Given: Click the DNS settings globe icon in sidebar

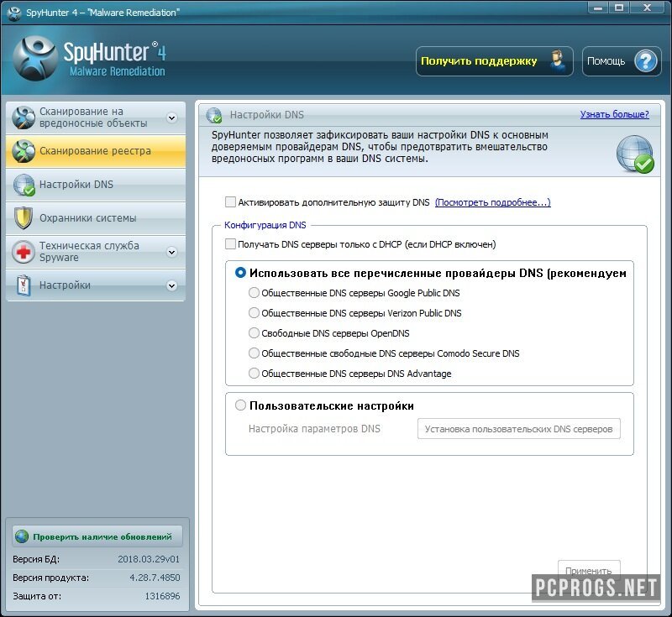Looking at the screenshot, I should pos(24,185).
